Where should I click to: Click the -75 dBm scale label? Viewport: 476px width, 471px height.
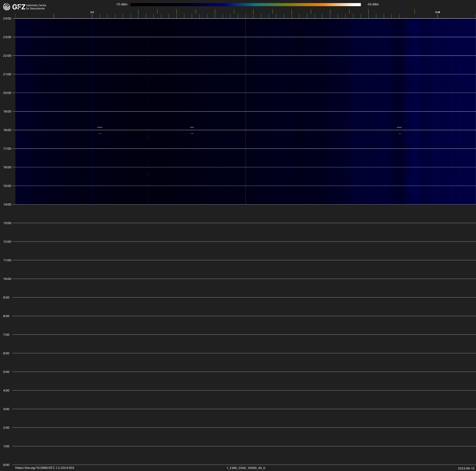tap(121, 4)
